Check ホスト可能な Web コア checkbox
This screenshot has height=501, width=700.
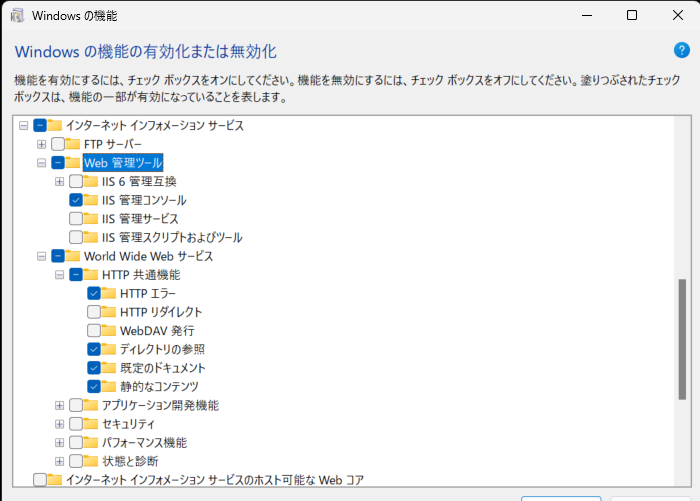[x=40, y=480]
